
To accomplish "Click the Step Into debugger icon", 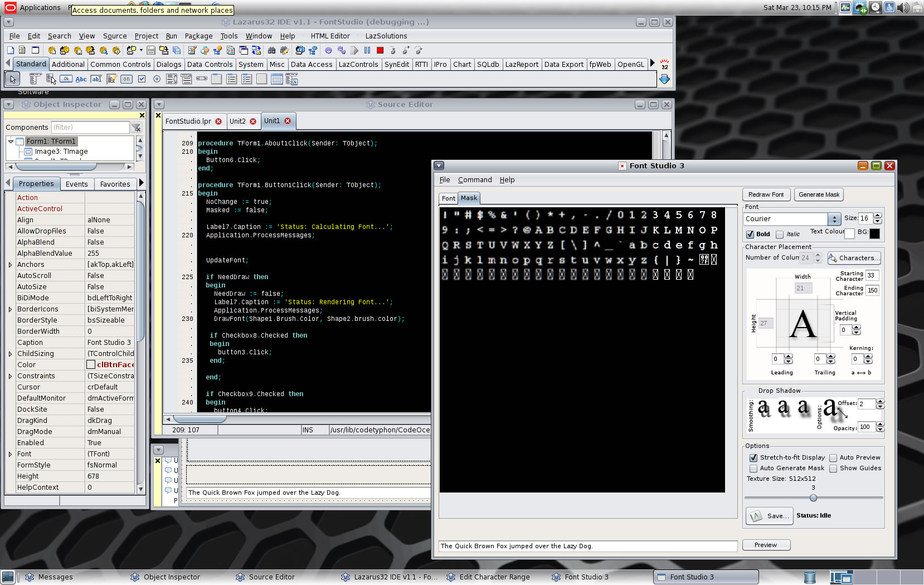I will click(393, 50).
